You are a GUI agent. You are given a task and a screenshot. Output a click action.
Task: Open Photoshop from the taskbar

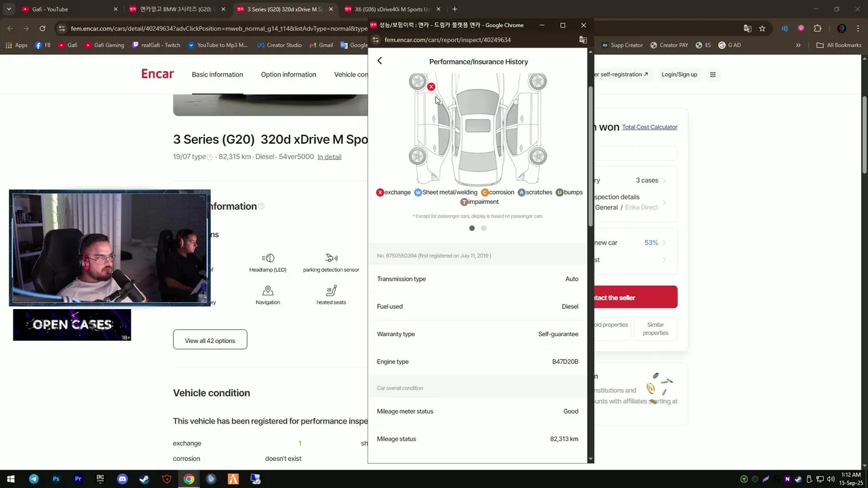point(56,479)
